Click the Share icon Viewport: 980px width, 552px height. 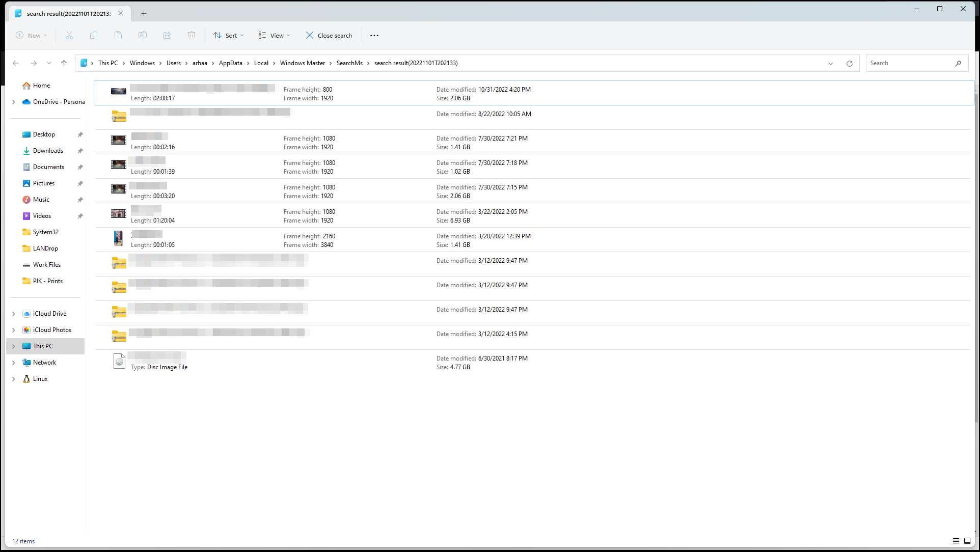[167, 35]
